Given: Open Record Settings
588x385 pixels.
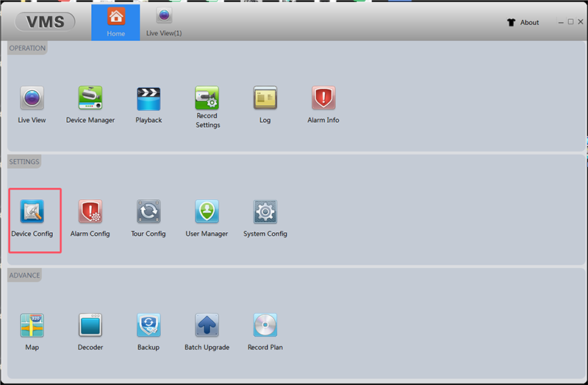Looking at the screenshot, I should 207,98.
